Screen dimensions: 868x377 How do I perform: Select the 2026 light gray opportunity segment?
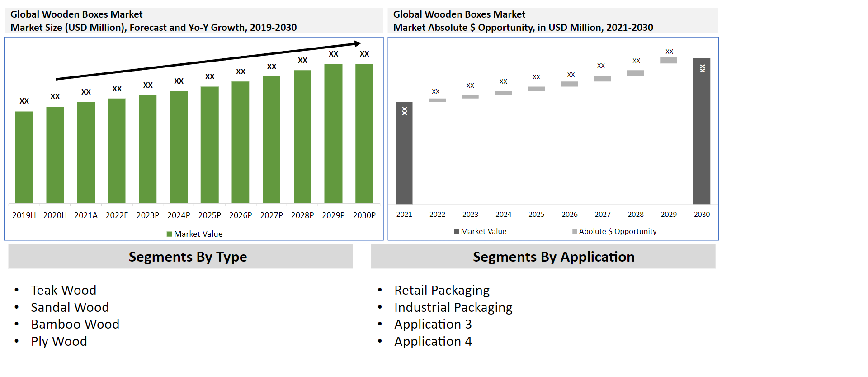570,84
